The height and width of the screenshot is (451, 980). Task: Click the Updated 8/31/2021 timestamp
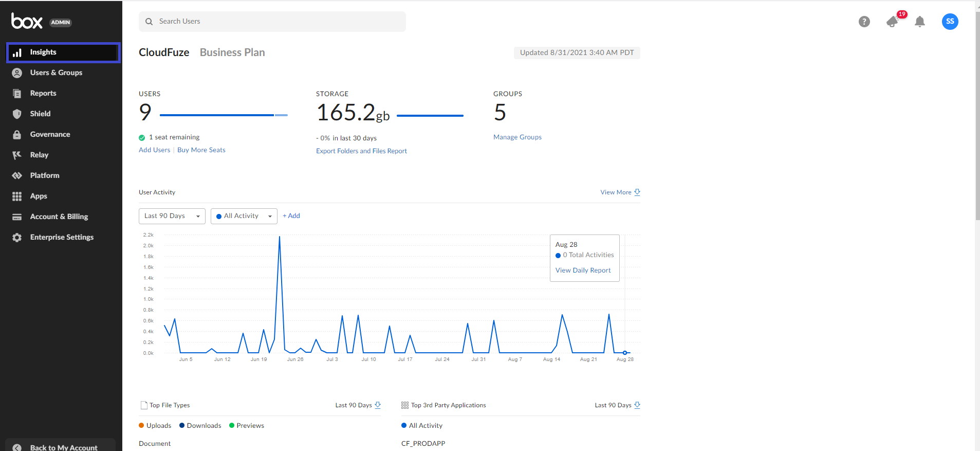(577, 53)
